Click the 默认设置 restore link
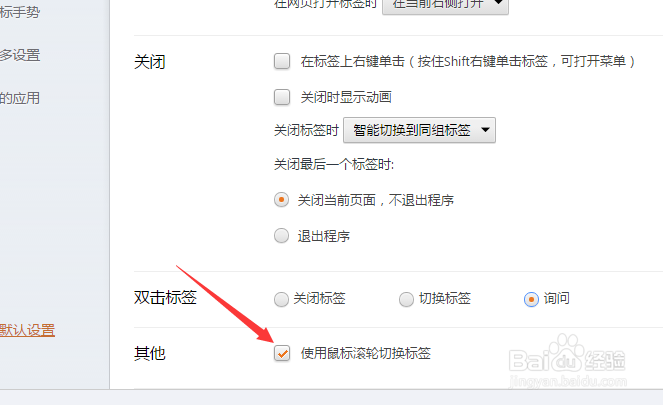Viewport: 663px width, 405px height. (27, 330)
